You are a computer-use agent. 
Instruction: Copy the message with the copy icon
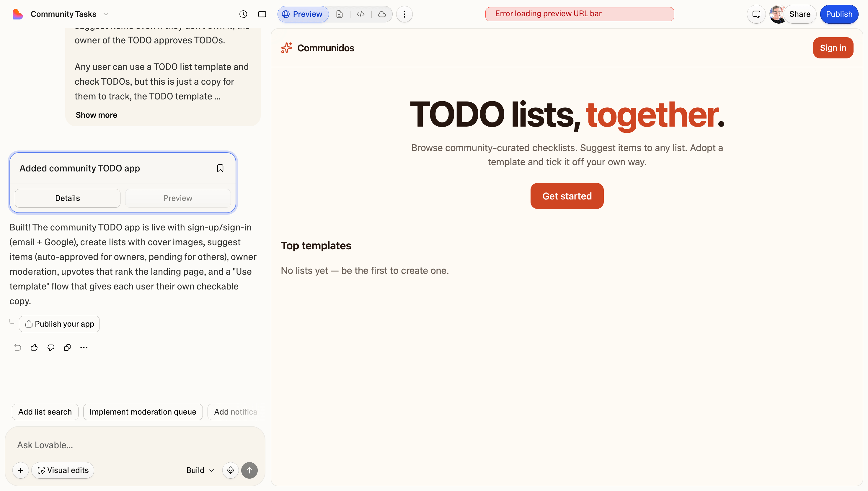coord(67,348)
